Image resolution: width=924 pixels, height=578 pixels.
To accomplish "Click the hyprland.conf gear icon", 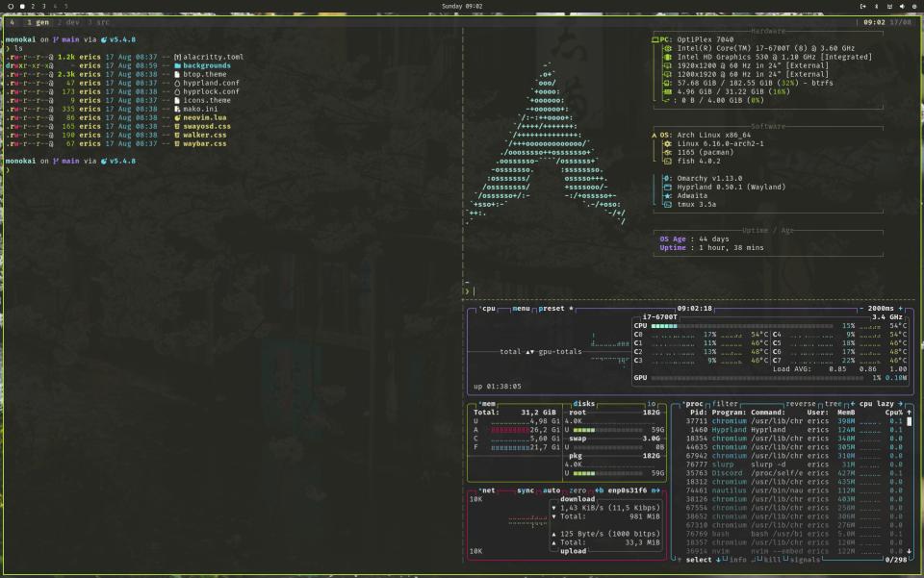I will (x=177, y=83).
